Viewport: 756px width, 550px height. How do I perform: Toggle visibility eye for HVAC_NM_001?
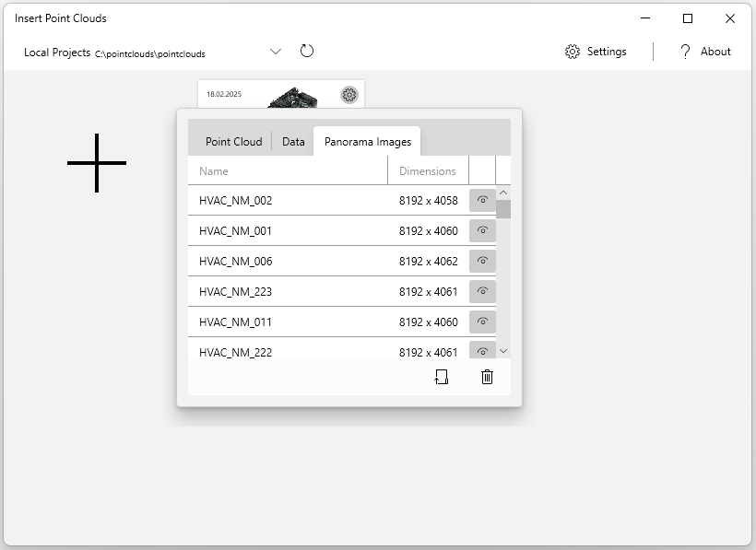[482, 230]
